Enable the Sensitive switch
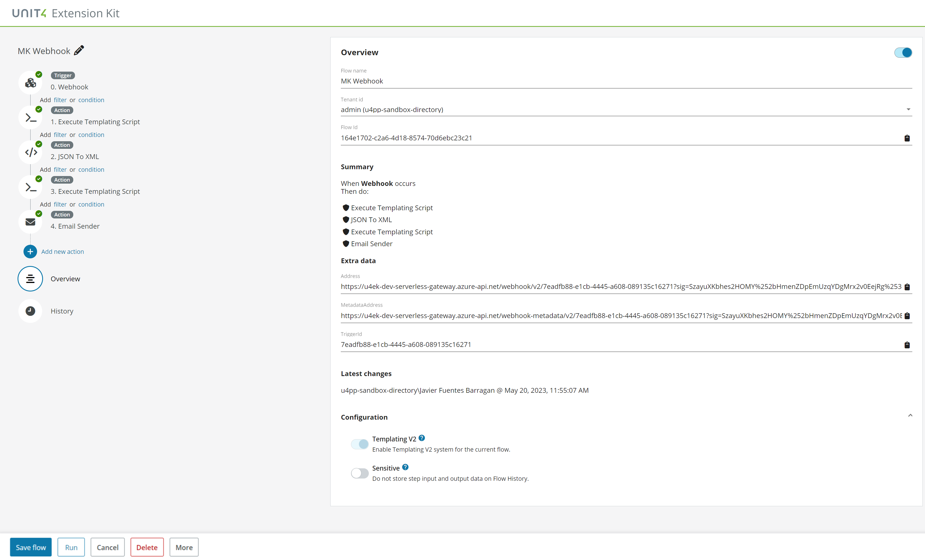925x560 pixels. tap(360, 473)
